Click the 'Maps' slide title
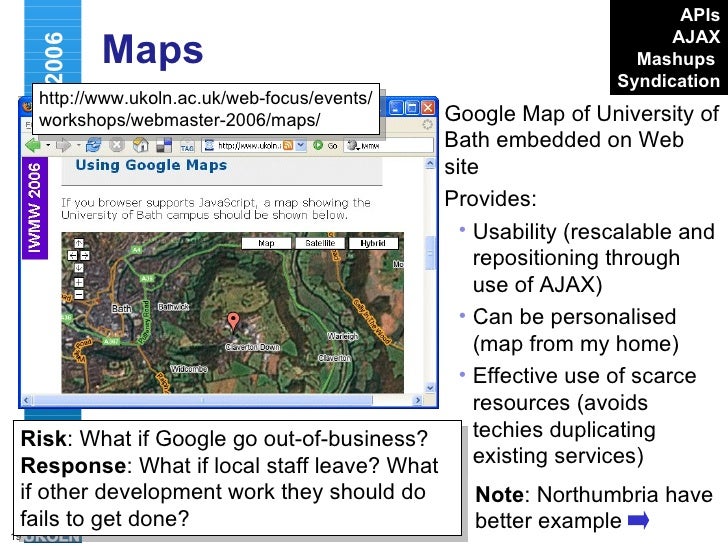This screenshot has height=546, width=728. 153,50
